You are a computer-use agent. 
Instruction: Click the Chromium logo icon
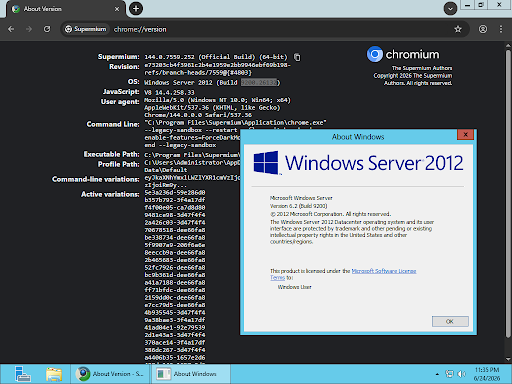tap(375, 54)
